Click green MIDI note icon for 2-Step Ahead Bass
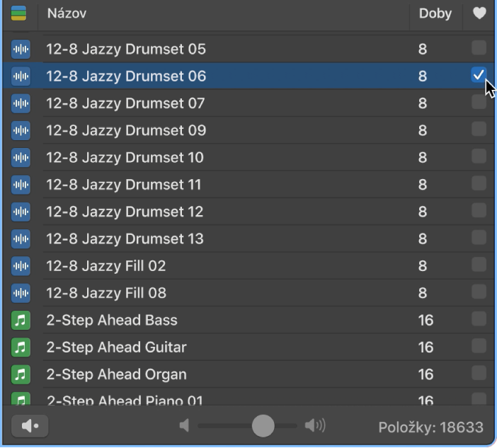This screenshot has height=448, width=497. click(21, 320)
